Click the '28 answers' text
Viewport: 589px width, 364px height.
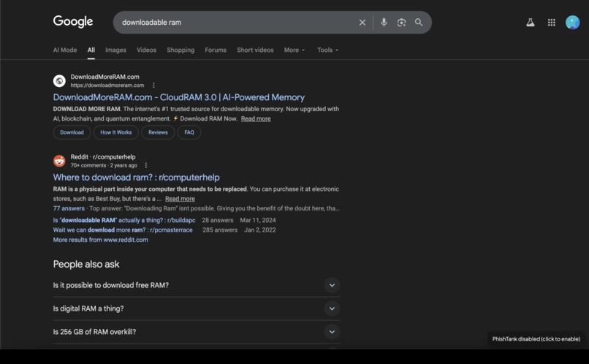(218, 220)
